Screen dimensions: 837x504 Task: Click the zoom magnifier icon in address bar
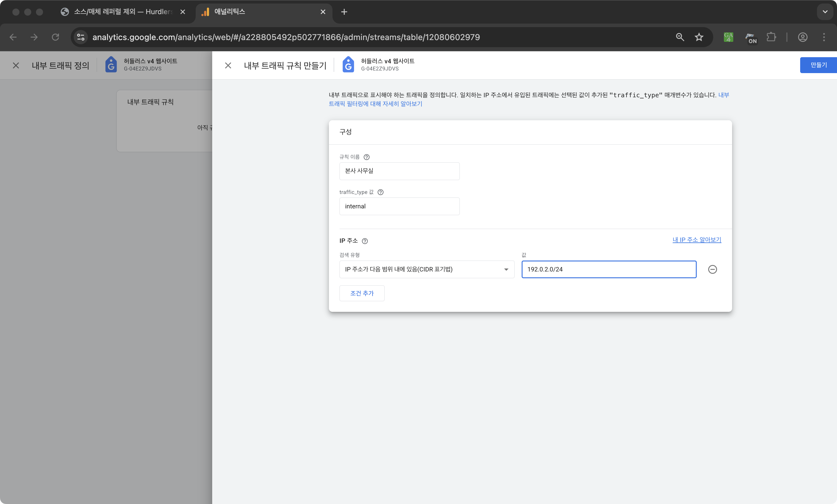coord(680,37)
